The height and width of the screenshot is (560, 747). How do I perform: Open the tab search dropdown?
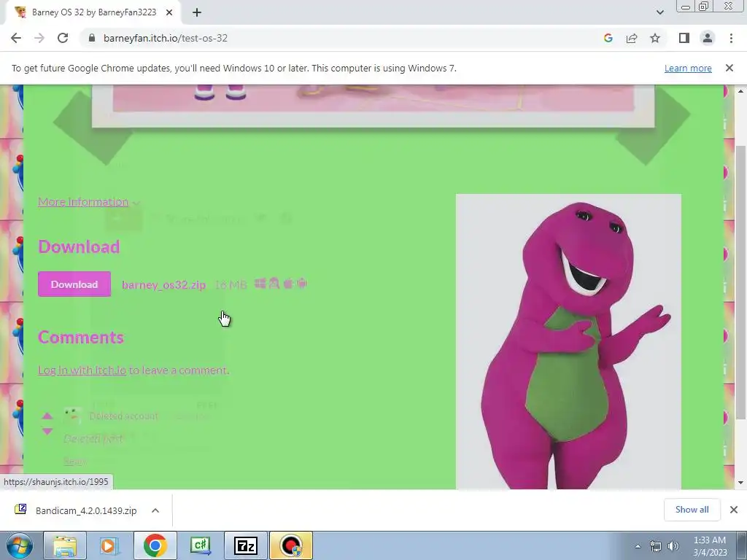pos(659,12)
